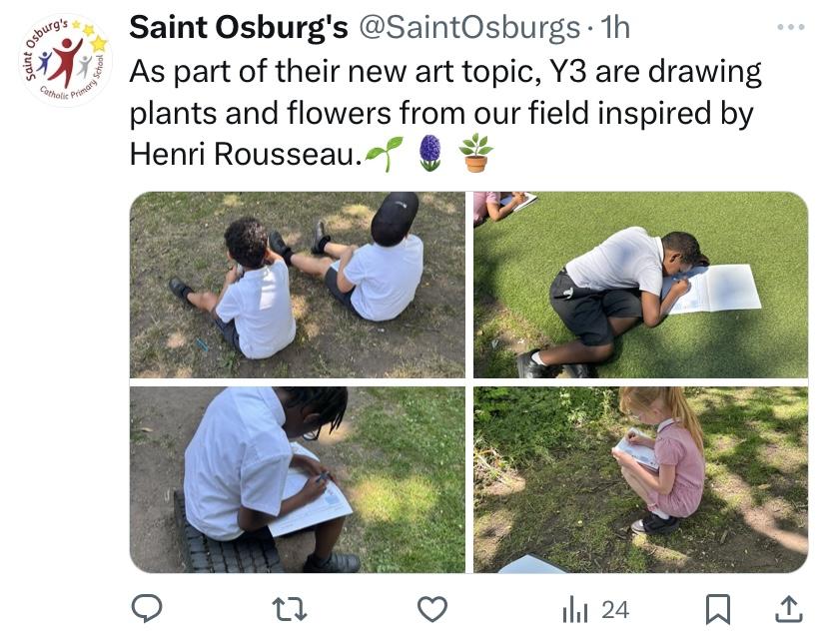Click the share upload arrow icon

point(787,608)
